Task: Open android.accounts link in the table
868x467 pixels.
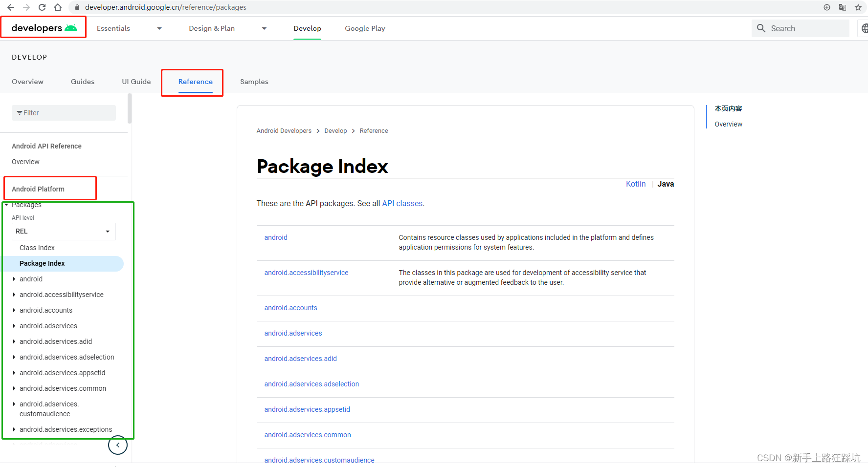Action: [290, 308]
